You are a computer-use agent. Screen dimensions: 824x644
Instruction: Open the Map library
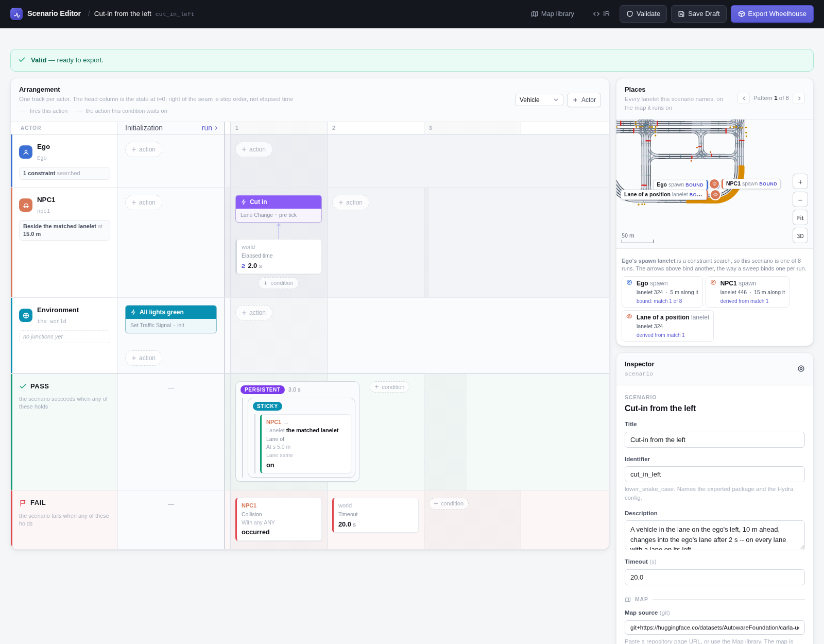pyautogui.click(x=553, y=14)
